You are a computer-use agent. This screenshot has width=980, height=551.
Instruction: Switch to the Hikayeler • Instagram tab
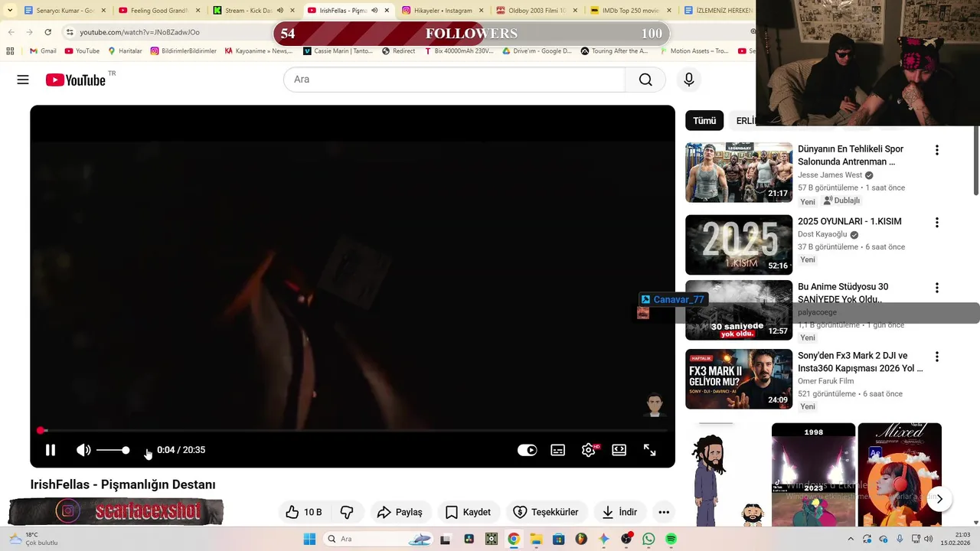point(442,11)
